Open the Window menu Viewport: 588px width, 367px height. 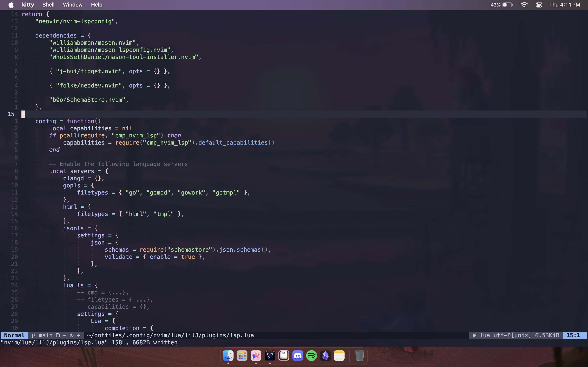tap(73, 5)
